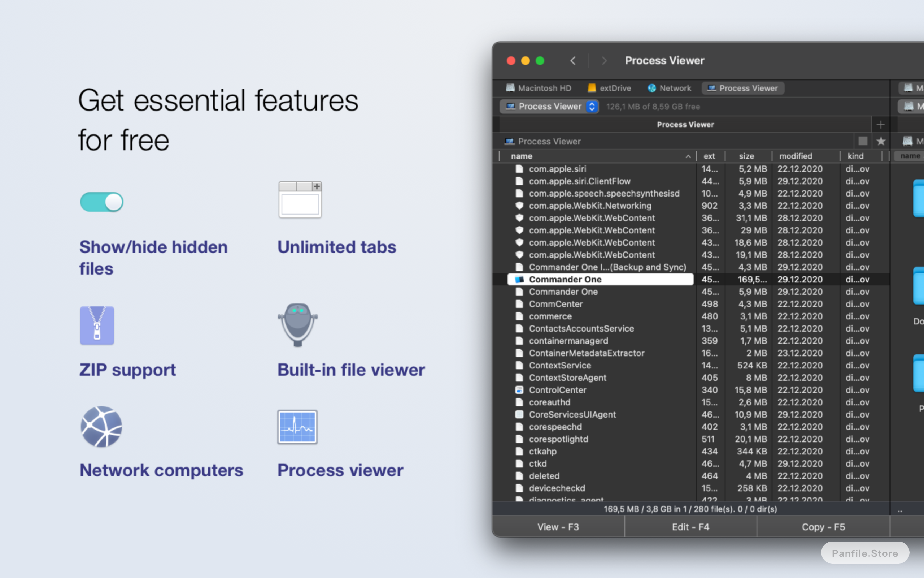The image size is (924, 578).
Task: Click the back navigation arrow in Process Viewer
Action: point(573,61)
